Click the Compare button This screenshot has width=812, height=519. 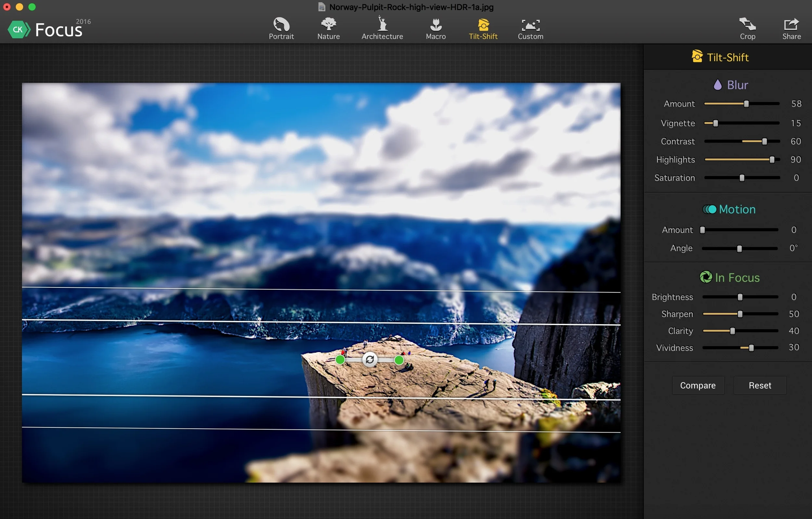point(698,385)
